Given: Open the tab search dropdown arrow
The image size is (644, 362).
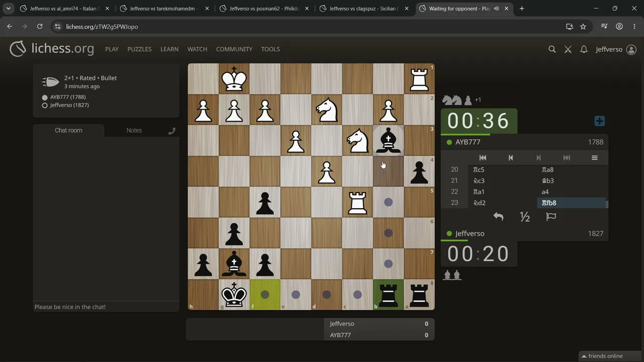Looking at the screenshot, I should 8,9.
